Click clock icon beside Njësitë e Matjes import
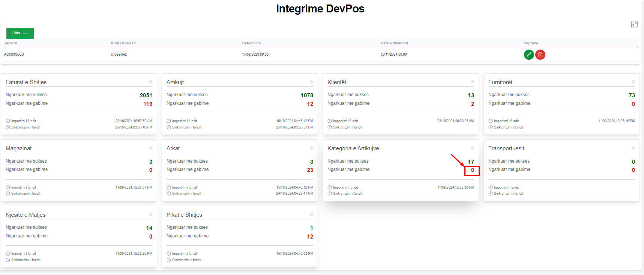Viewport: 644px width, 275px height. pyautogui.click(x=8, y=254)
